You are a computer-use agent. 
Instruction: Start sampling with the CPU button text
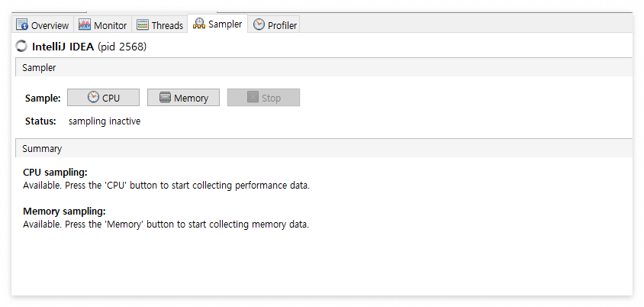pyautogui.click(x=111, y=99)
